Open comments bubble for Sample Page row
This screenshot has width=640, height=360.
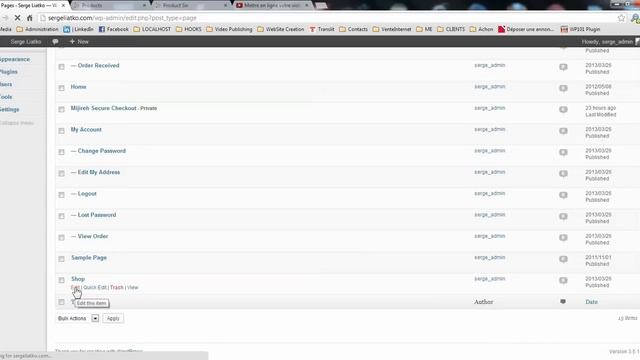(563, 259)
